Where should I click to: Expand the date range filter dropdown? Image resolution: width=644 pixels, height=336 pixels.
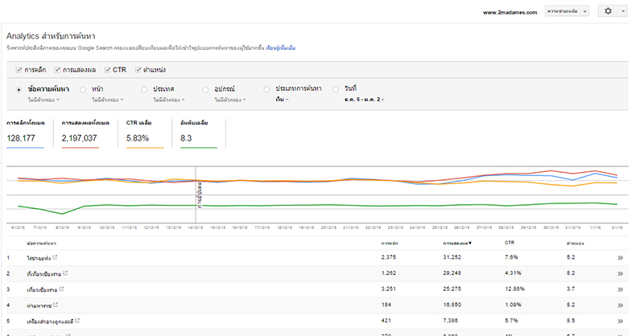[365, 100]
